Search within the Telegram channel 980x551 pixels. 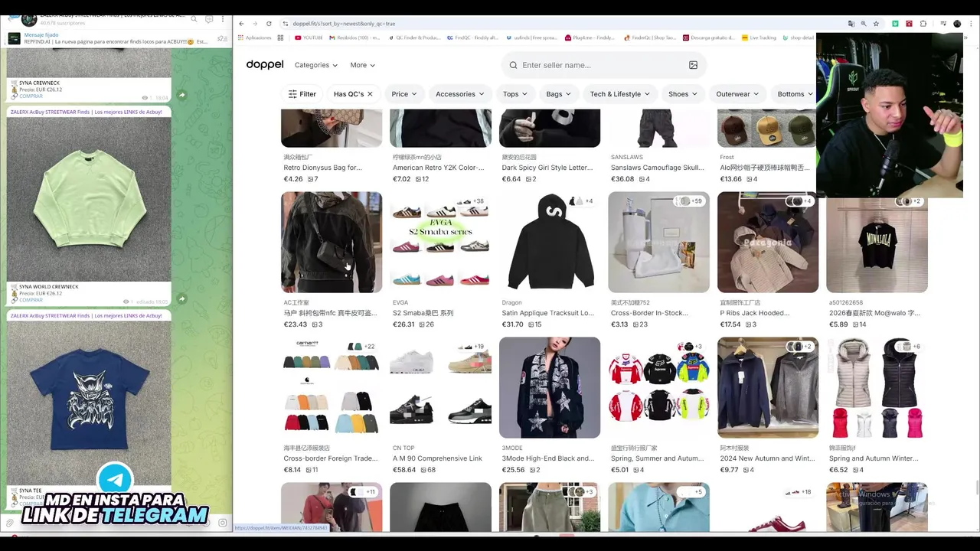point(194,19)
